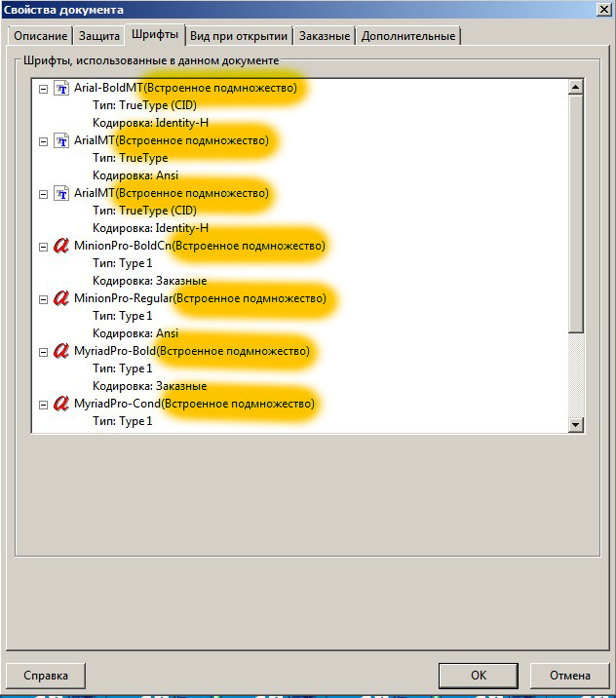Select the MyriadPro-Bold font name

[x=115, y=350]
